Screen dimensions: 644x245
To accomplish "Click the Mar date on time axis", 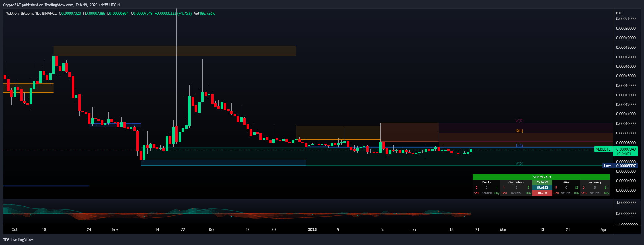I will click(x=503, y=229).
